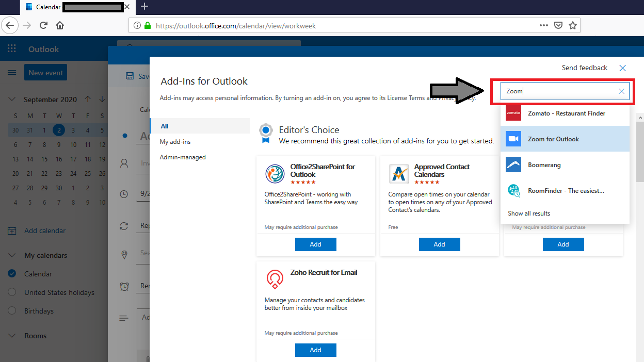Select Boomerang suggestion text
644x362 pixels.
(544, 165)
